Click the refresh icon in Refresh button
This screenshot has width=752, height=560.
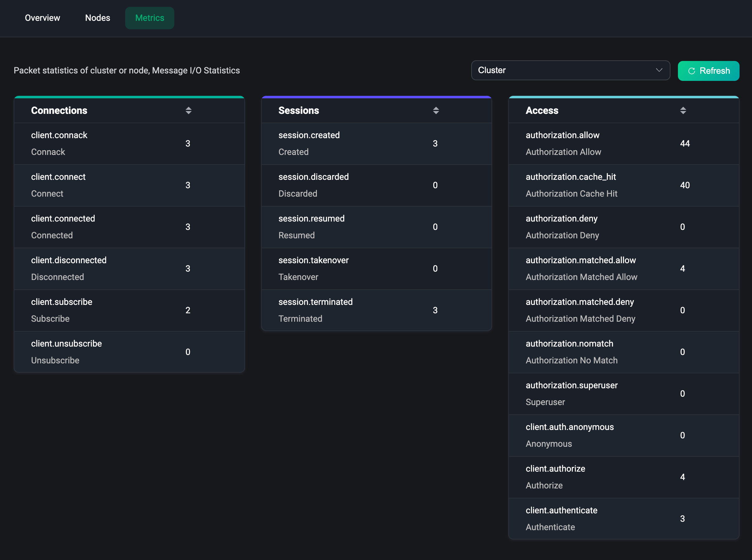(x=691, y=71)
